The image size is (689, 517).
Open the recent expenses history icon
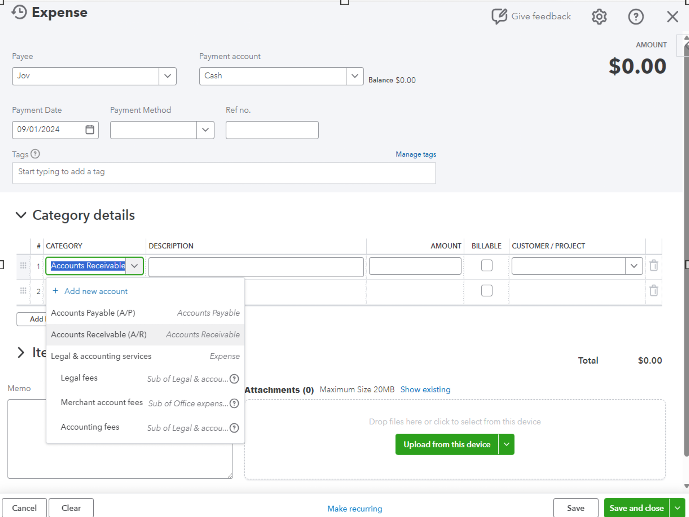[x=19, y=12]
